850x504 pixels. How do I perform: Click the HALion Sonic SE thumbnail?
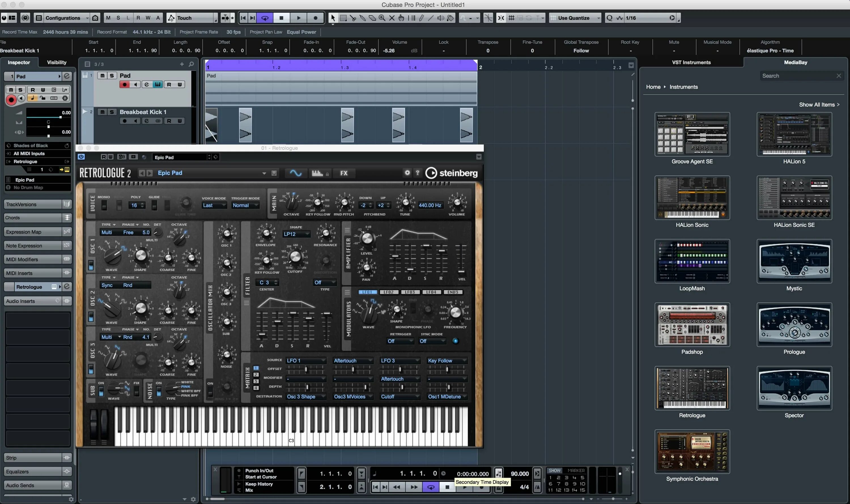(x=794, y=198)
